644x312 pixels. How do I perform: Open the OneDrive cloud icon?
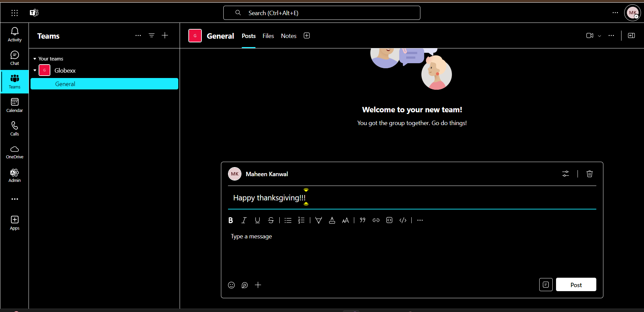[14, 152]
